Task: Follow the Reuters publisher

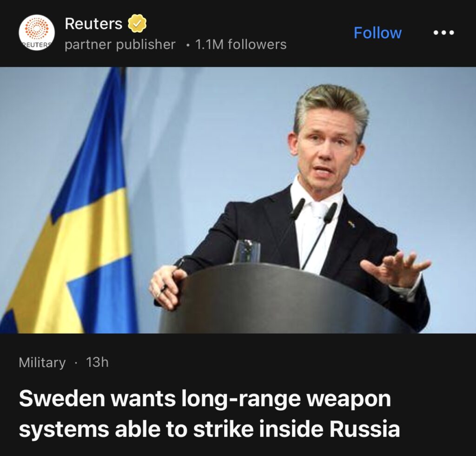Action: point(377,33)
